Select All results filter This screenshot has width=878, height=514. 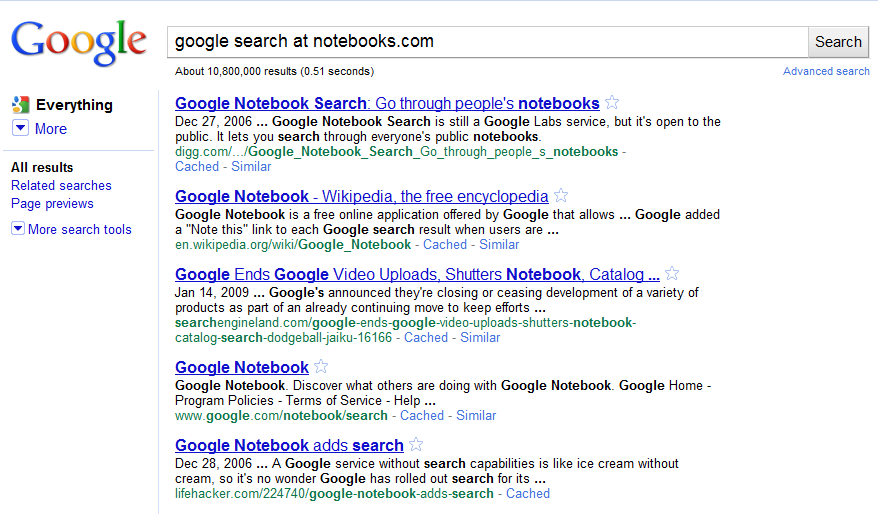pos(42,167)
